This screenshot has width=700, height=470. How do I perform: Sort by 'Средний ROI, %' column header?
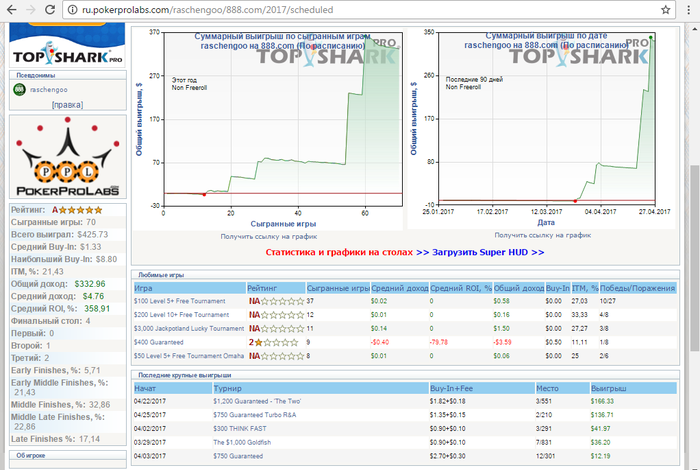coord(461,288)
